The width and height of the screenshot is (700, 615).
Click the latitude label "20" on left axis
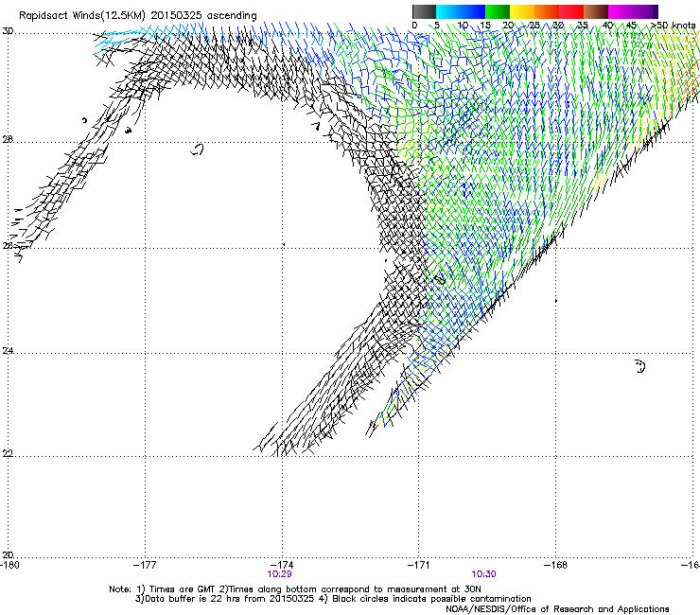pos(8,554)
